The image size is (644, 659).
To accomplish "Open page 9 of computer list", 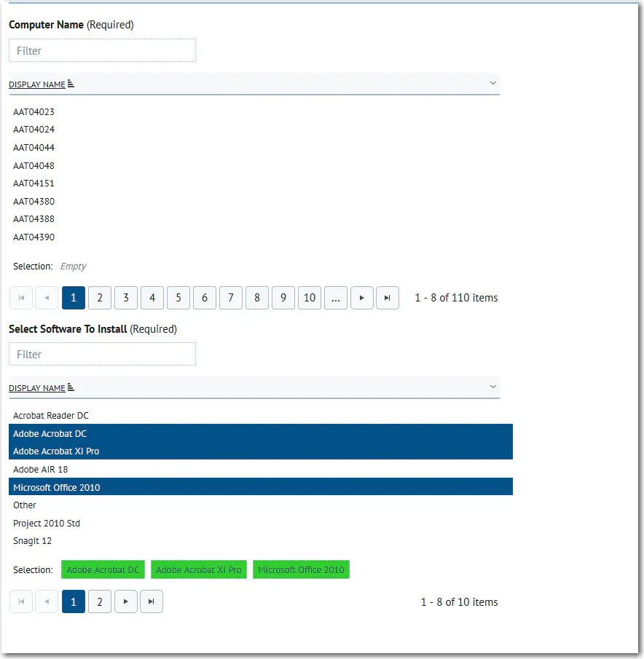I will pyautogui.click(x=283, y=298).
